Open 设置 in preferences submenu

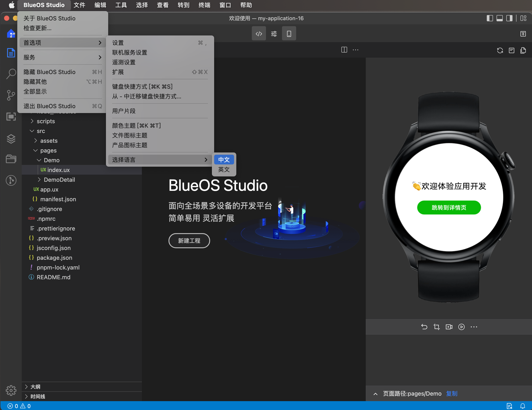(x=160, y=43)
